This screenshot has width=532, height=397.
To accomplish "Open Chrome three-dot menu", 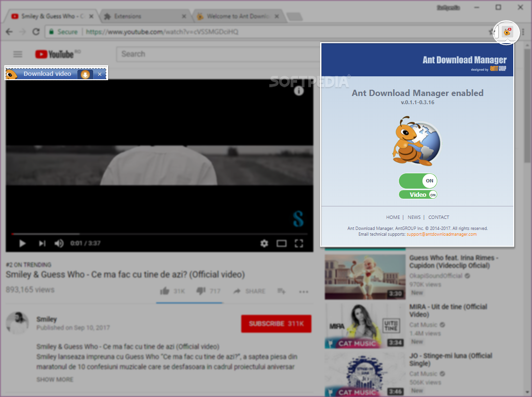I will pyautogui.click(x=523, y=32).
